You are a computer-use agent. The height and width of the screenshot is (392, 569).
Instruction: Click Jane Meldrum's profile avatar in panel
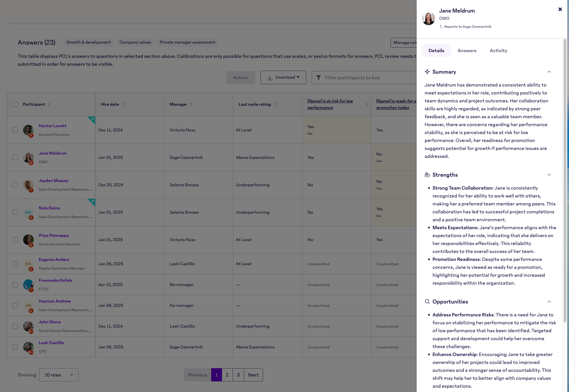click(x=429, y=18)
